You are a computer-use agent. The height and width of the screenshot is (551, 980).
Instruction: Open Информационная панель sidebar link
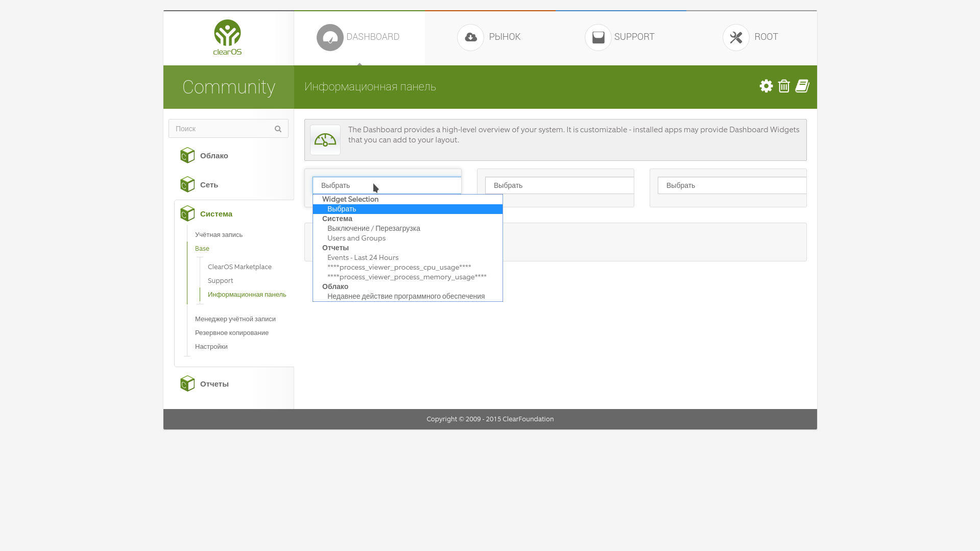(247, 295)
